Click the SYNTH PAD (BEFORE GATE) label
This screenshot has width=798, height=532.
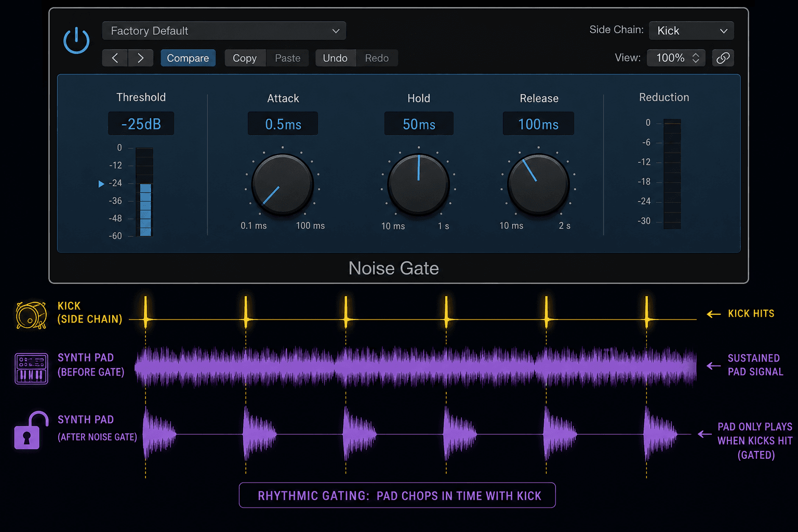point(91,365)
